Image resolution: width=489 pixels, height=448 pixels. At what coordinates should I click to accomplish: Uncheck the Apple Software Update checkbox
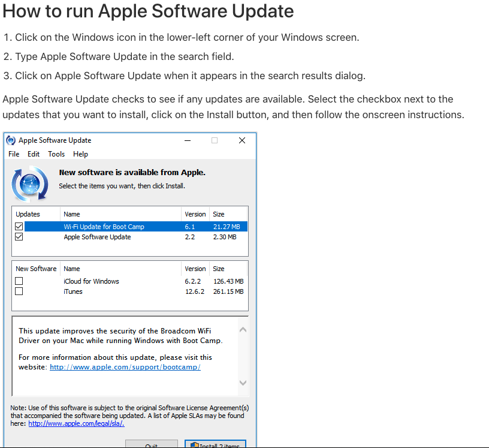point(19,237)
